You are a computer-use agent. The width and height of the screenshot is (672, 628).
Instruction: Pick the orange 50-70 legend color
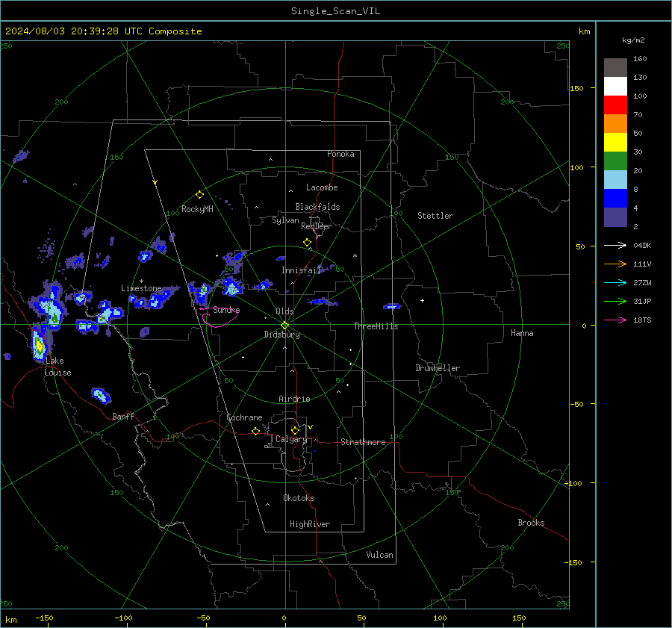[x=615, y=124]
